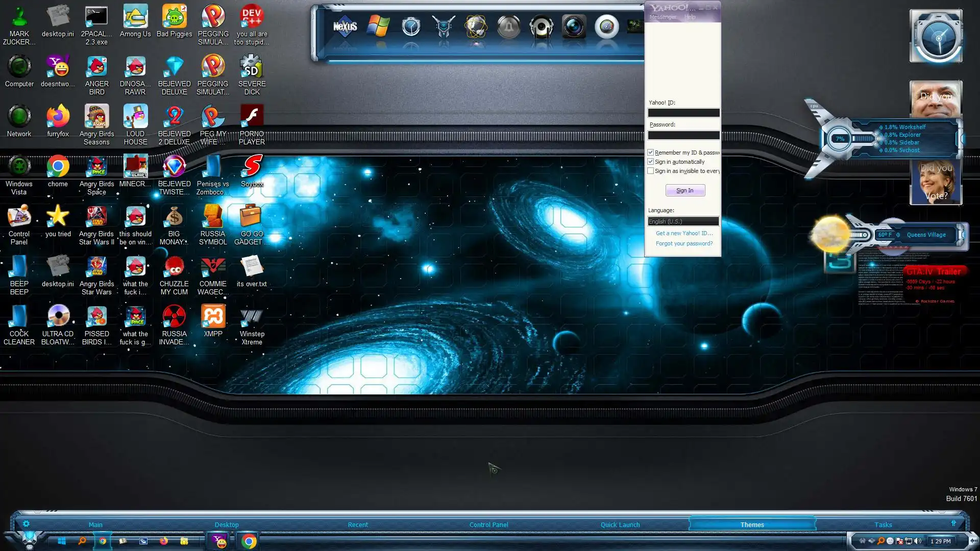Click the Yahoo Messenger taskbar icon

click(x=219, y=541)
